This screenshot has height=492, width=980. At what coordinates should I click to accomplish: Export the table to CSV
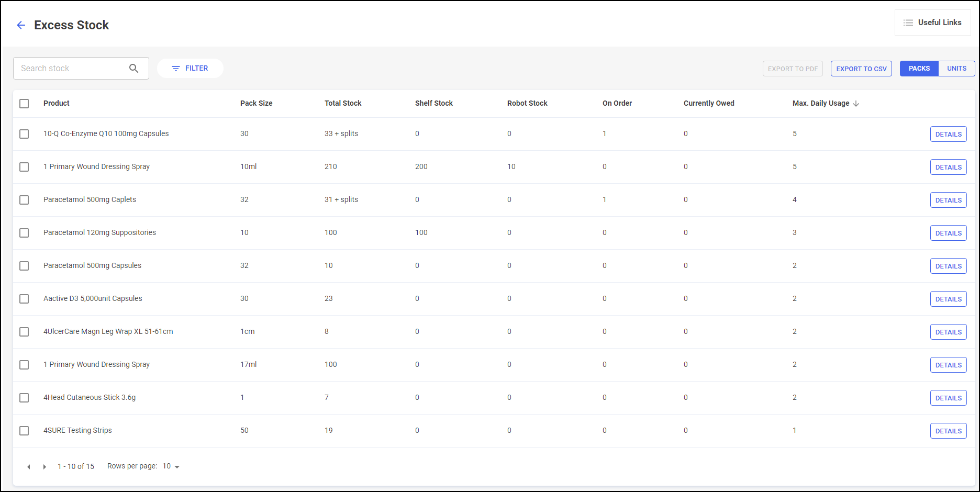[x=861, y=69]
